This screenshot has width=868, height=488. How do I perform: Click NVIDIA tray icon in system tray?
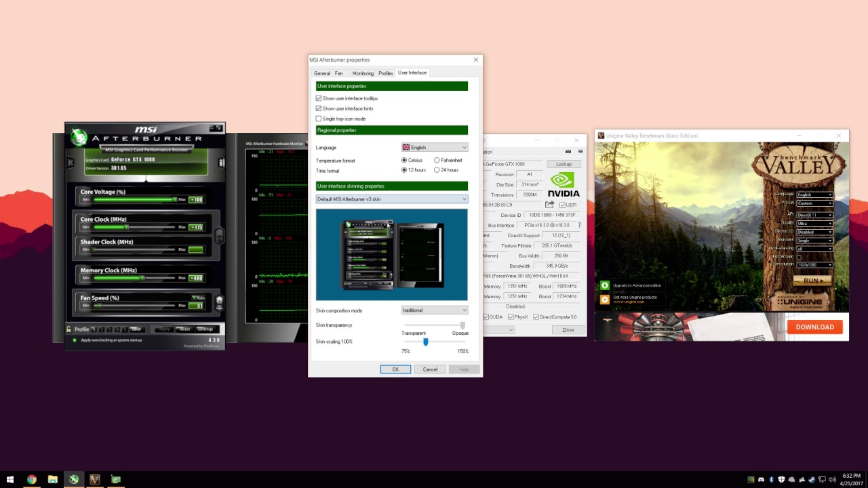point(751,480)
